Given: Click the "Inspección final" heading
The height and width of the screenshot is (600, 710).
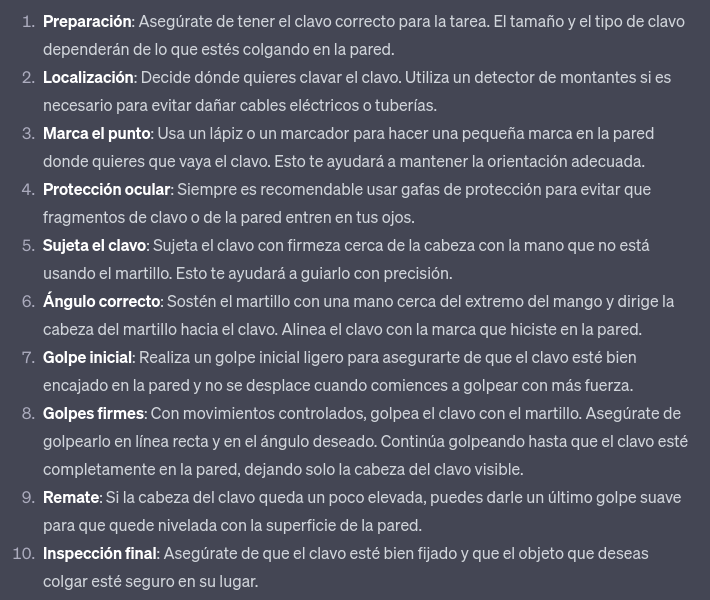Looking at the screenshot, I should [x=99, y=553].
